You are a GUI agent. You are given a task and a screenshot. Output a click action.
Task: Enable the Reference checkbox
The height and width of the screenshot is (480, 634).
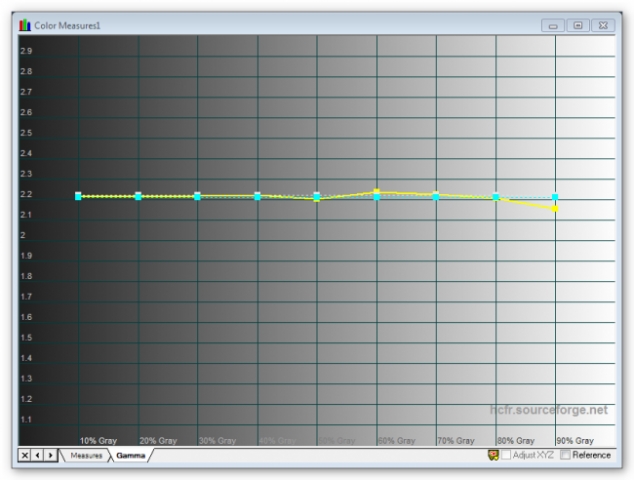(567, 455)
